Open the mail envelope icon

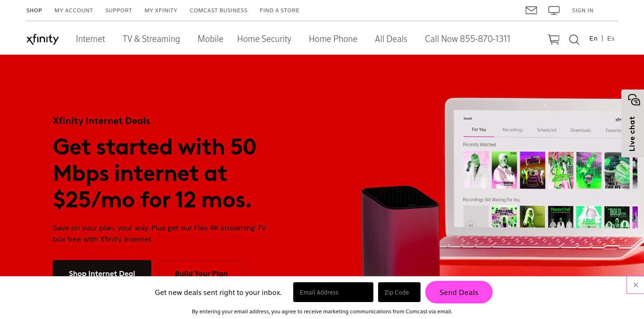click(x=531, y=10)
